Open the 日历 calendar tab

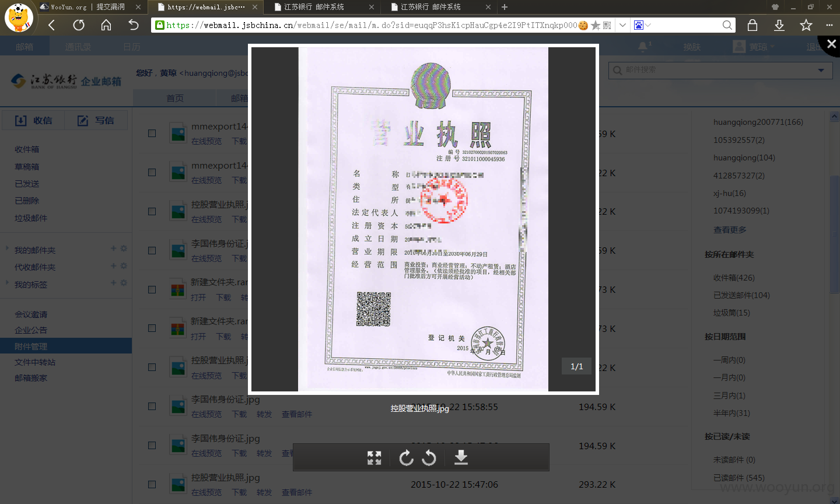click(132, 47)
